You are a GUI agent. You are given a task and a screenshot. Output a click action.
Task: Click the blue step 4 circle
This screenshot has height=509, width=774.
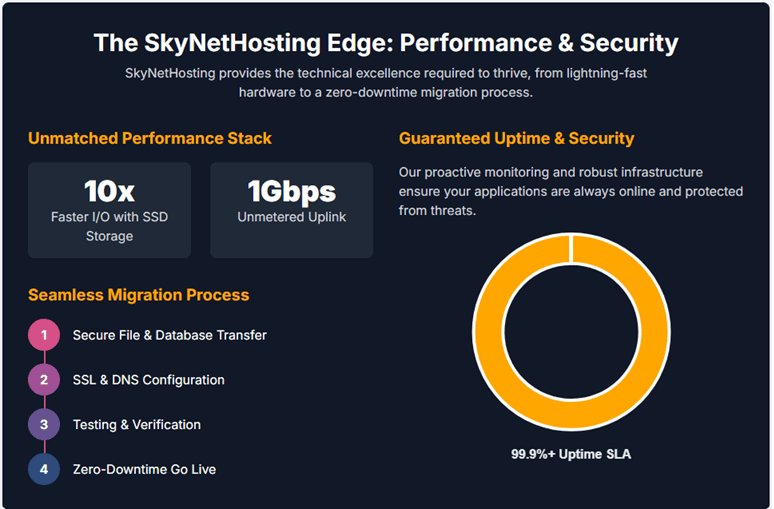[44, 469]
